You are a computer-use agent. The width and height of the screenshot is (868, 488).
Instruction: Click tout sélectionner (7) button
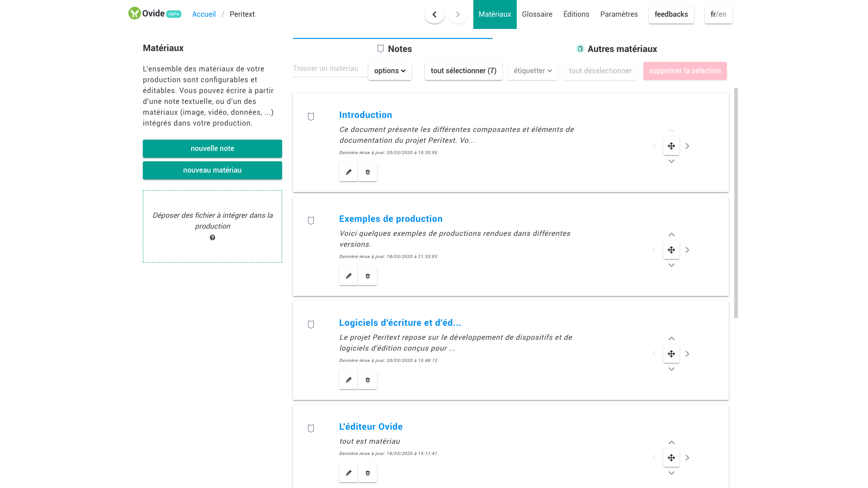click(463, 71)
